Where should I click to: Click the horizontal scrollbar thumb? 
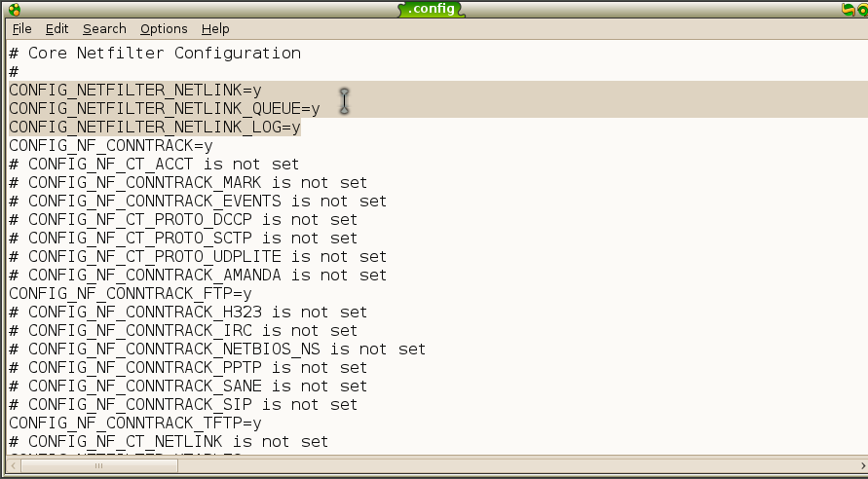pyautogui.click(x=95, y=466)
